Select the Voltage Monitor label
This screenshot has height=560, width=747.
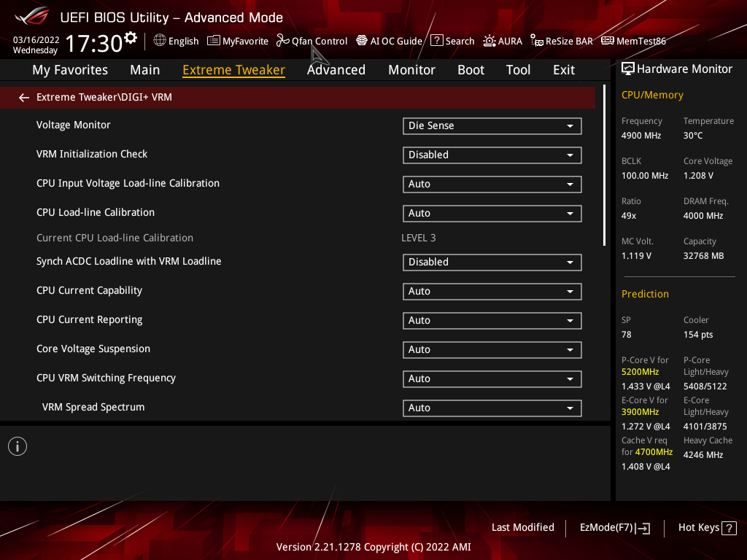(x=74, y=125)
